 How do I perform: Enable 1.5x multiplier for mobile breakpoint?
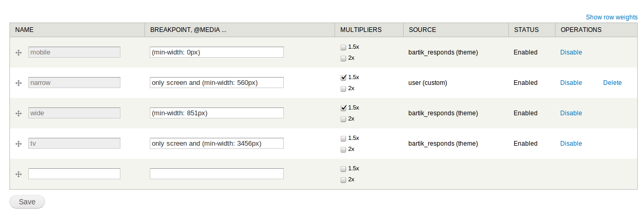(343, 47)
